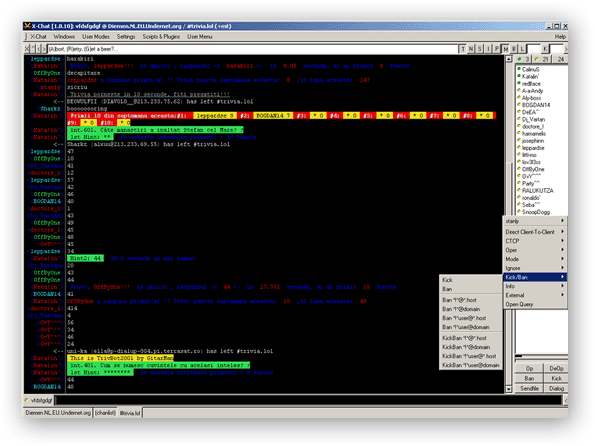Select Ban *!*user@domain option
The width and height of the screenshot is (595, 446).
click(471, 327)
